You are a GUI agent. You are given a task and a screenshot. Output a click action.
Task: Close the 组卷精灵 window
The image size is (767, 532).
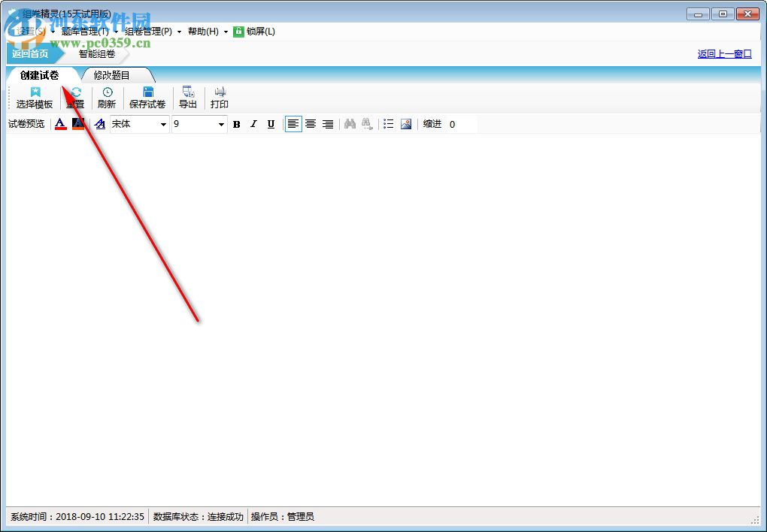coord(747,14)
